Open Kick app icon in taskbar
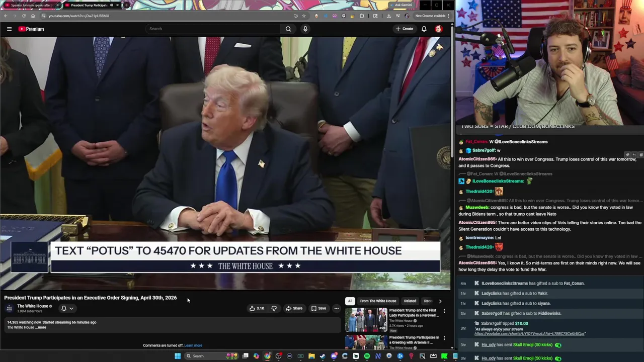The width and height of the screenshot is (644, 362). click(x=444, y=356)
